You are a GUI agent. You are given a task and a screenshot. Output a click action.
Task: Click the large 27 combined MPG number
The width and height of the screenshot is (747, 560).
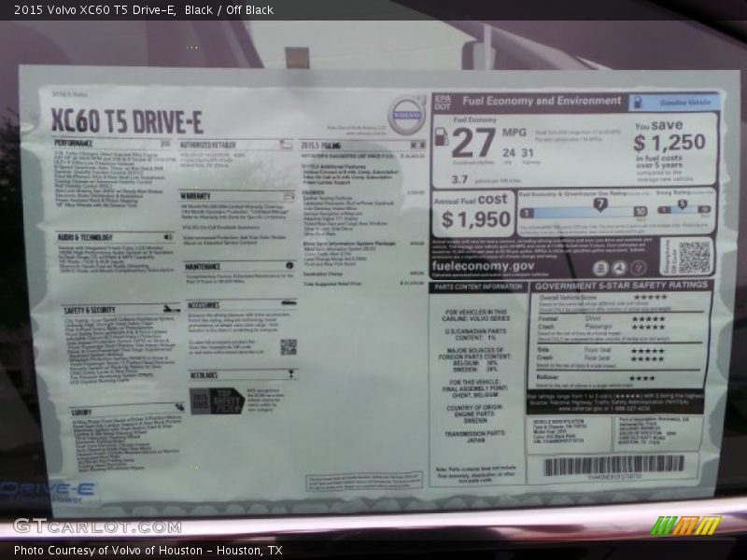pyautogui.click(x=473, y=143)
